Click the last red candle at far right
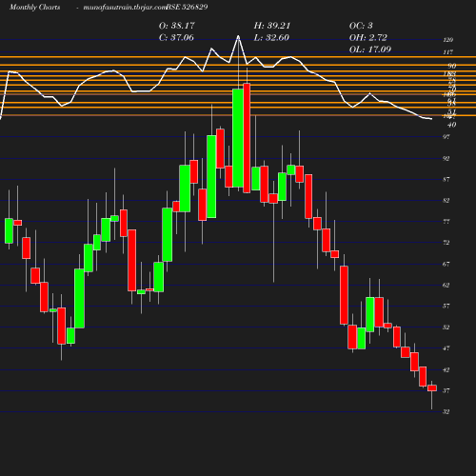This screenshot has height=476, width=476. (432, 388)
